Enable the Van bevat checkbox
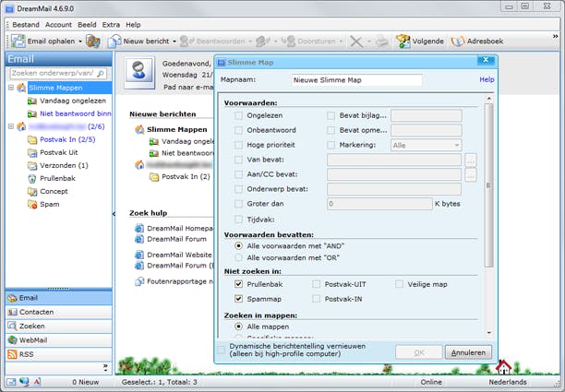Screen dimensions: 565x392 238,160
